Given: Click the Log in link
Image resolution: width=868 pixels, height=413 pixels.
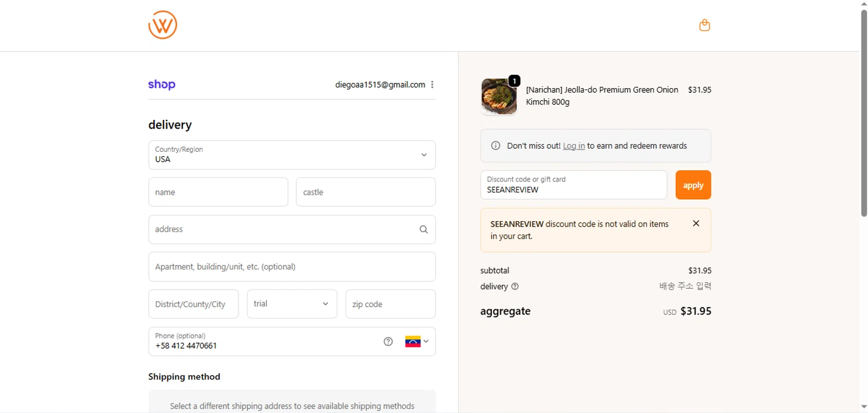Looking at the screenshot, I should tap(573, 145).
